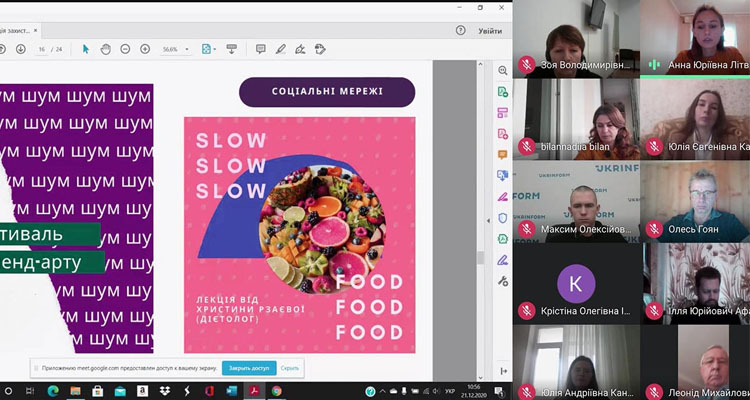
Task: Open Comment tool in the right pane
Action: tap(503, 154)
